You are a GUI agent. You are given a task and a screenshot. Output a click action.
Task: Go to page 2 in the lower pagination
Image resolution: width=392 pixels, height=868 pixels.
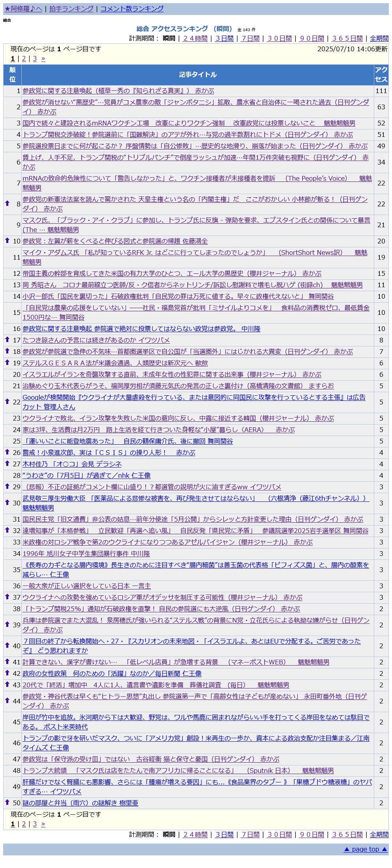(24, 824)
